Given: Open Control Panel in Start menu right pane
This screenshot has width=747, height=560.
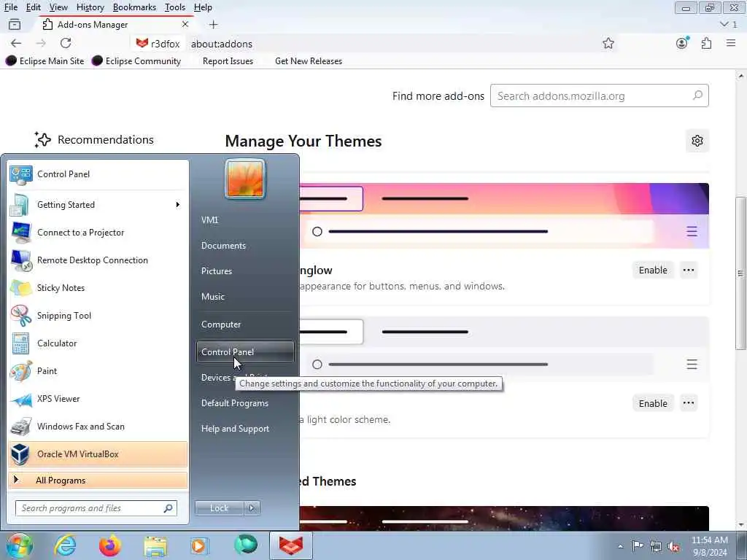Looking at the screenshot, I should [245, 352].
